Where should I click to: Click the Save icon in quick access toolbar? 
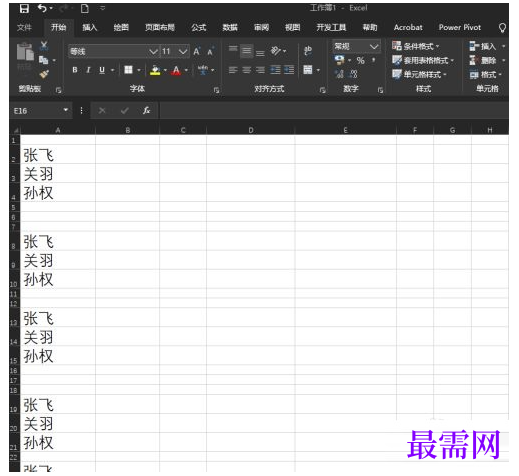(24, 8)
